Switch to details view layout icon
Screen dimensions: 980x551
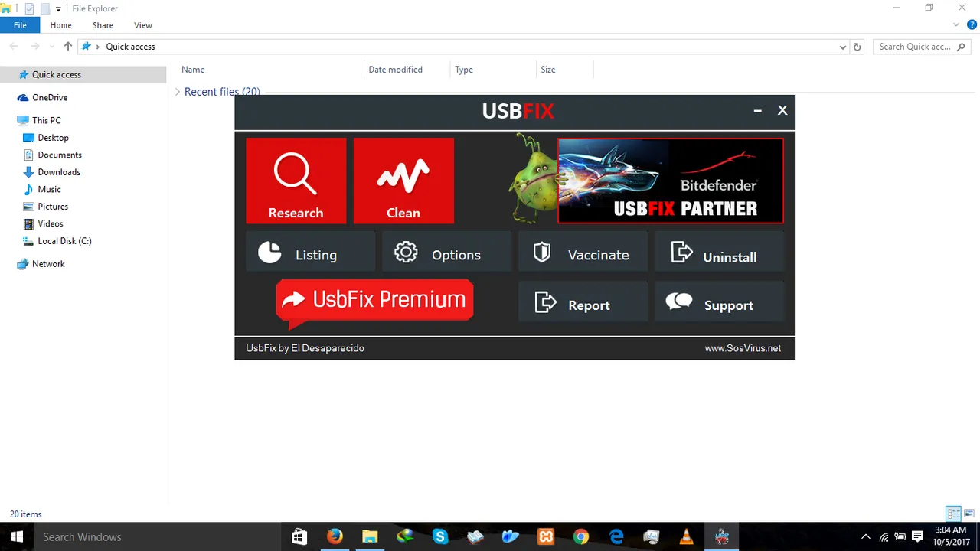(x=954, y=514)
